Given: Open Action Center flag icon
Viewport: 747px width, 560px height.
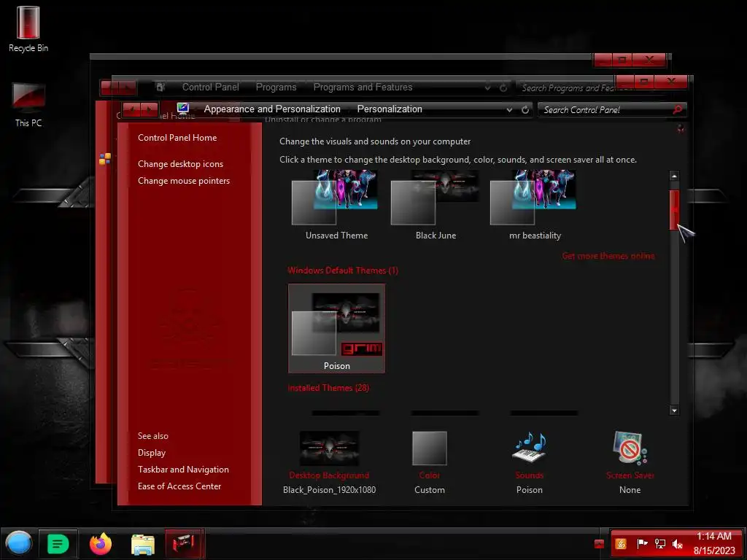Looking at the screenshot, I should click(642, 544).
